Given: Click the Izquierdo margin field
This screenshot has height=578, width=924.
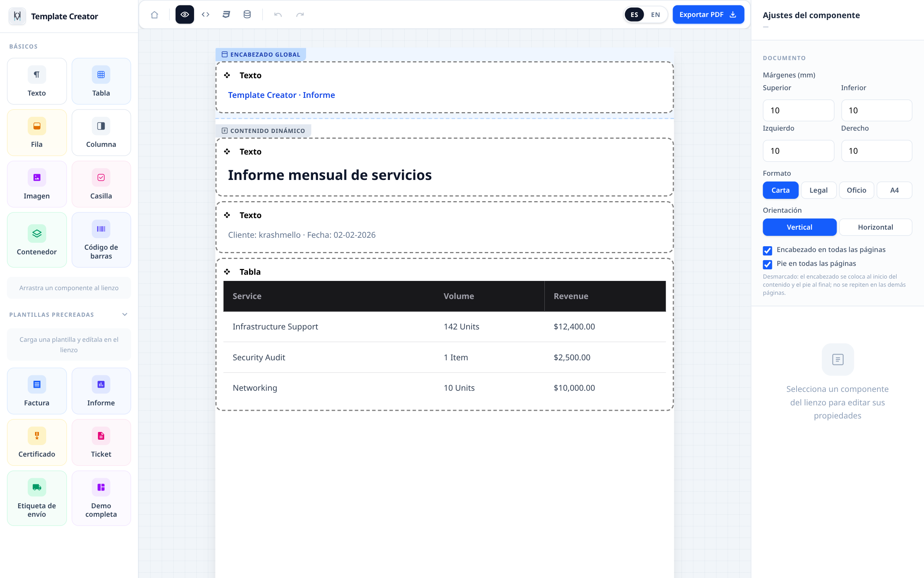Looking at the screenshot, I should pyautogui.click(x=798, y=151).
